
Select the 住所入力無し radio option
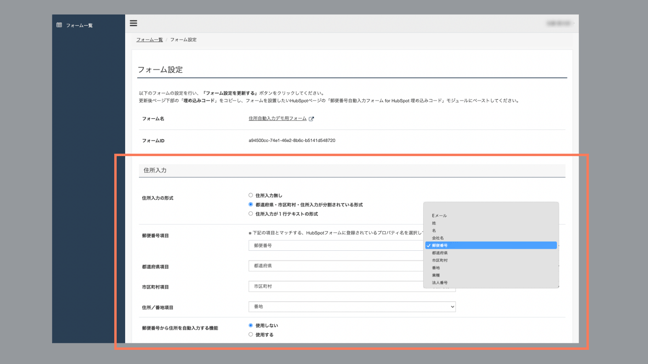click(250, 195)
